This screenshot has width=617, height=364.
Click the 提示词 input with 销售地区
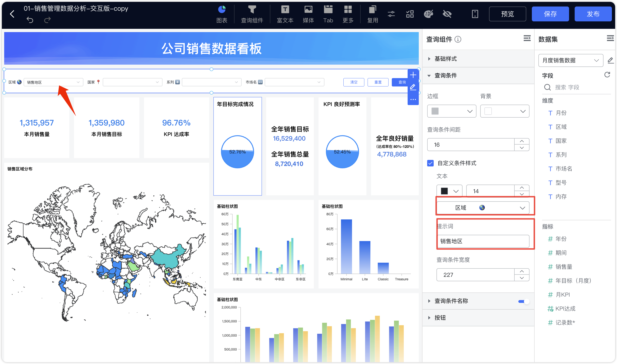[x=483, y=241]
